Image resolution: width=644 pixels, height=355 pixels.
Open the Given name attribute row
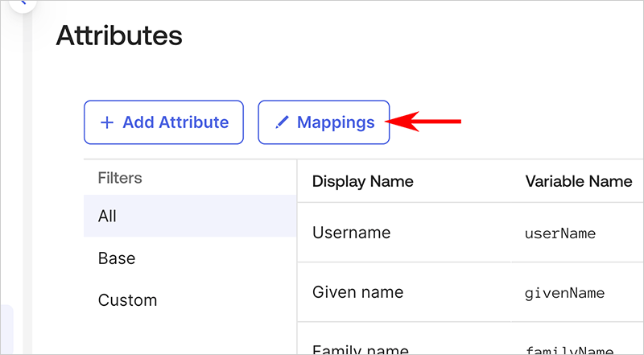[x=357, y=291]
